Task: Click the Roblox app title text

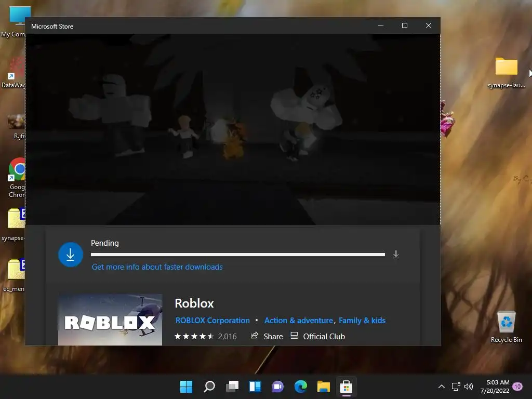Action: [194, 303]
